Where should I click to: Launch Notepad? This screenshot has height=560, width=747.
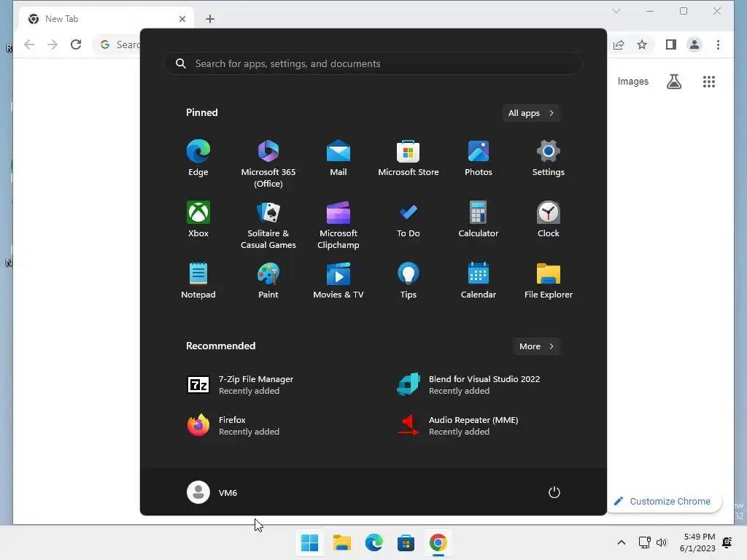(198, 281)
